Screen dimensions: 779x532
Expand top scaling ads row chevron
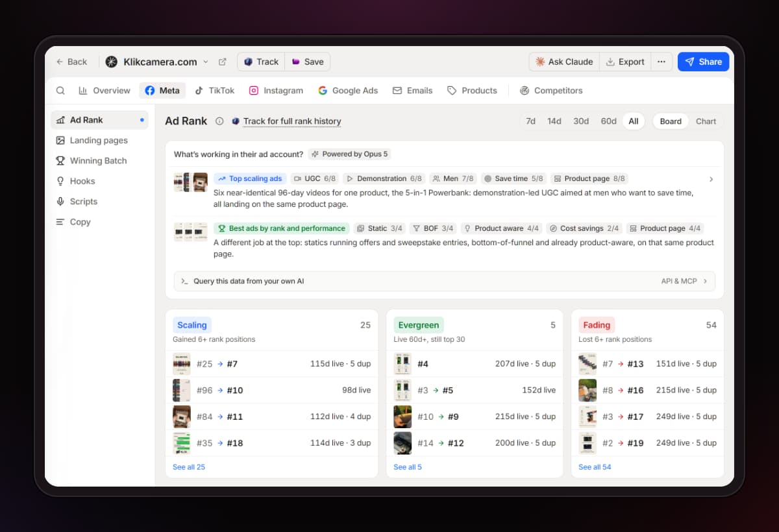[711, 179]
